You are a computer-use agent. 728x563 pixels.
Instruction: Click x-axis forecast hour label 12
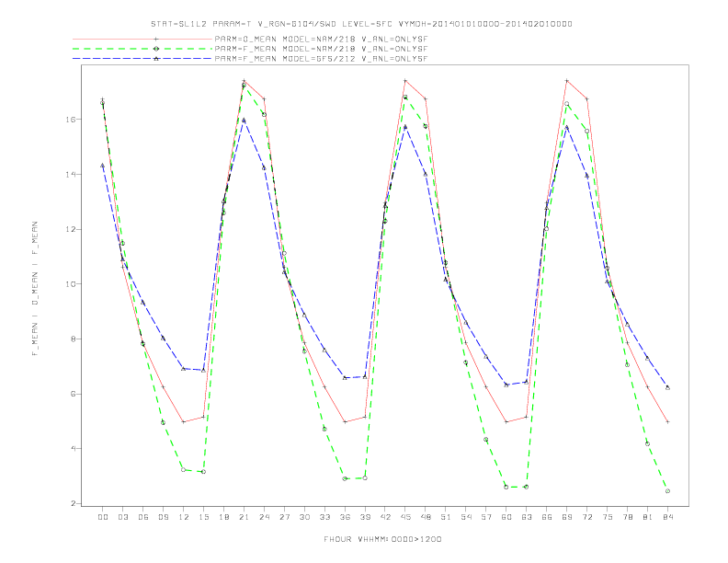184,517
